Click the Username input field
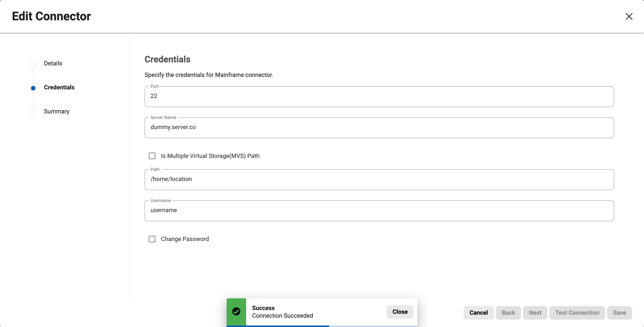 pyautogui.click(x=379, y=211)
